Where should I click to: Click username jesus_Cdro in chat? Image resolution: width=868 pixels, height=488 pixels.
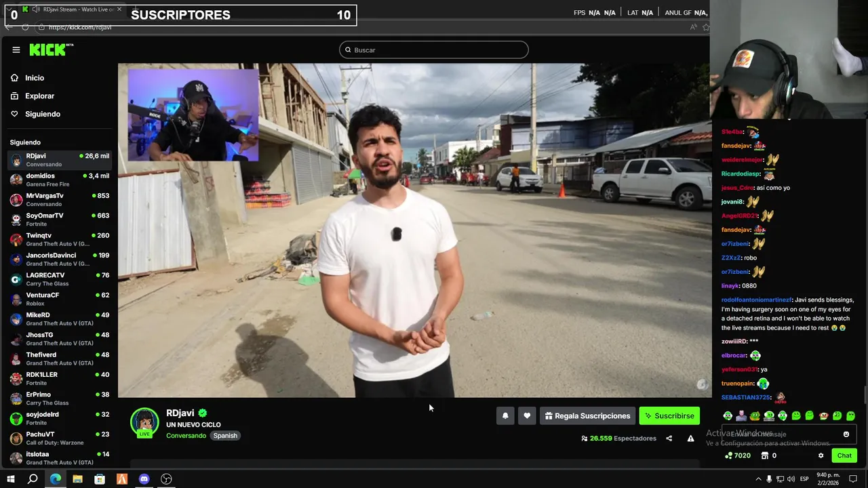pyautogui.click(x=737, y=188)
